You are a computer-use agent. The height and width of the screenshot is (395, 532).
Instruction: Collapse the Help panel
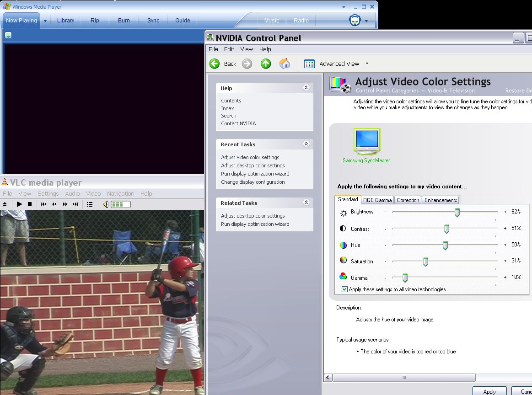pos(306,87)
